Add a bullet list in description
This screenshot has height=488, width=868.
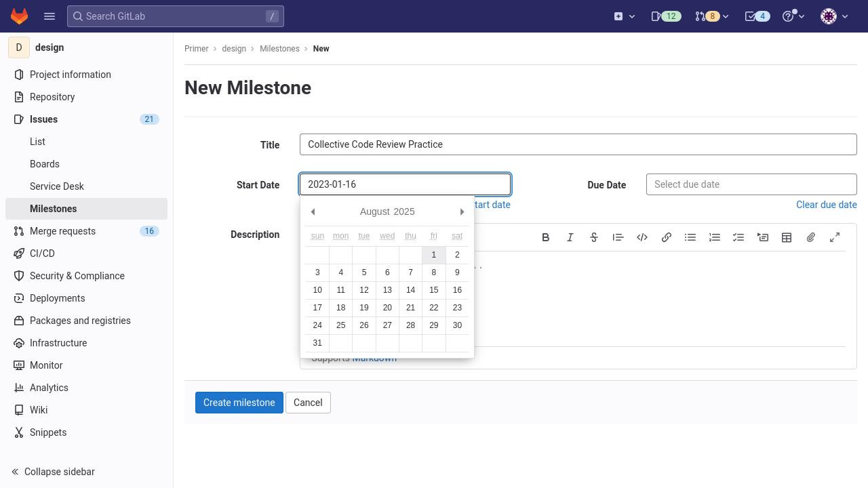click(690, 237)
